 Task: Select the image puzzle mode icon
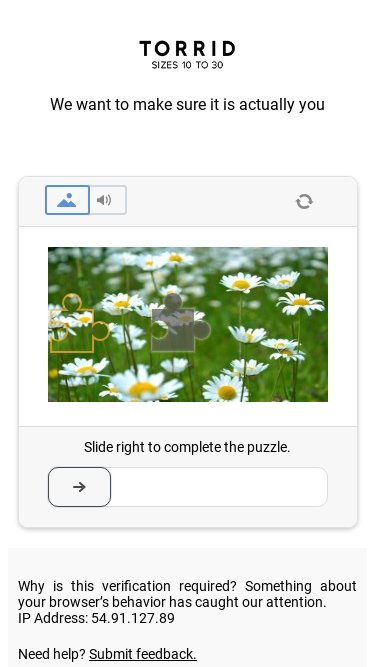[67, 200]
